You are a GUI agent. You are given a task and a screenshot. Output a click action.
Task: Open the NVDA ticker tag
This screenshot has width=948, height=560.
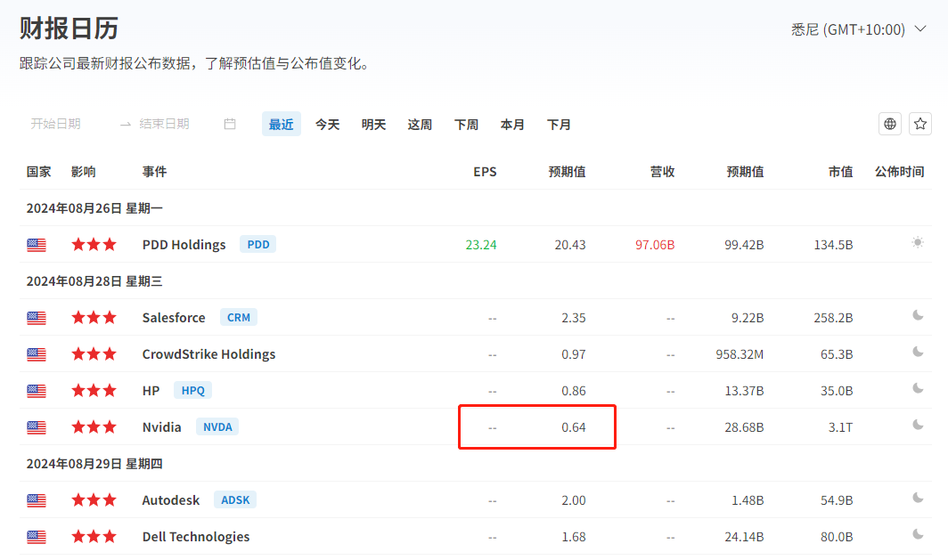click(x=217, y=427)
